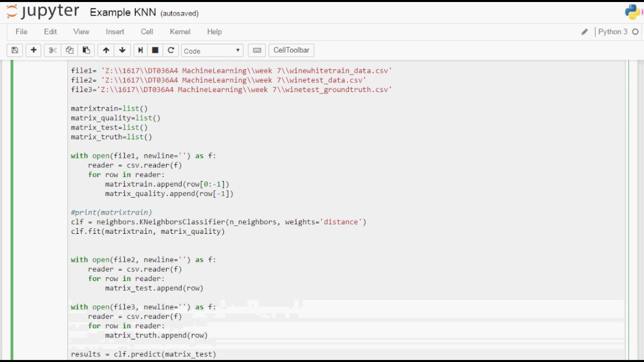Viewport: 644px width, 362px height.
Task: Click the edit mode pencil indicator
Action: point(585,32)
